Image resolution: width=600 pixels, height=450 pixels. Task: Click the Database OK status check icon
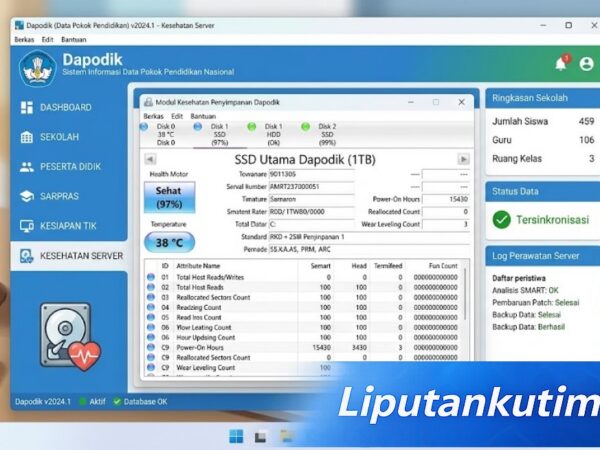[117, 401]
